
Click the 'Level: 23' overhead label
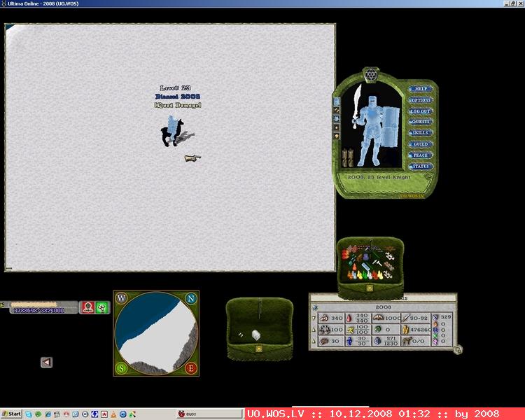[176, 87]
